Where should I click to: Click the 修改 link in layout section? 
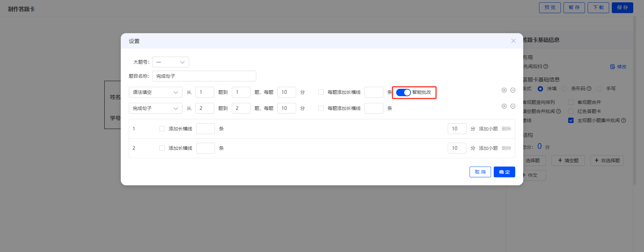622,67
